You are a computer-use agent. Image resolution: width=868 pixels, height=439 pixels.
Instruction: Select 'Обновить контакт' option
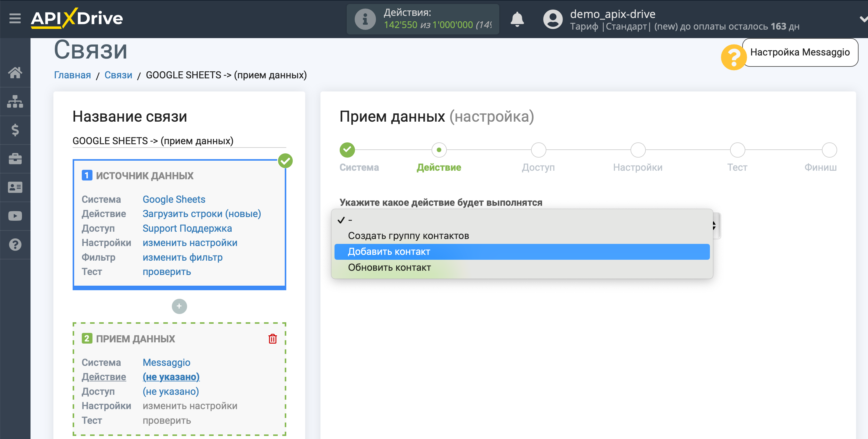pyautogui.click(x=522, y=267)
